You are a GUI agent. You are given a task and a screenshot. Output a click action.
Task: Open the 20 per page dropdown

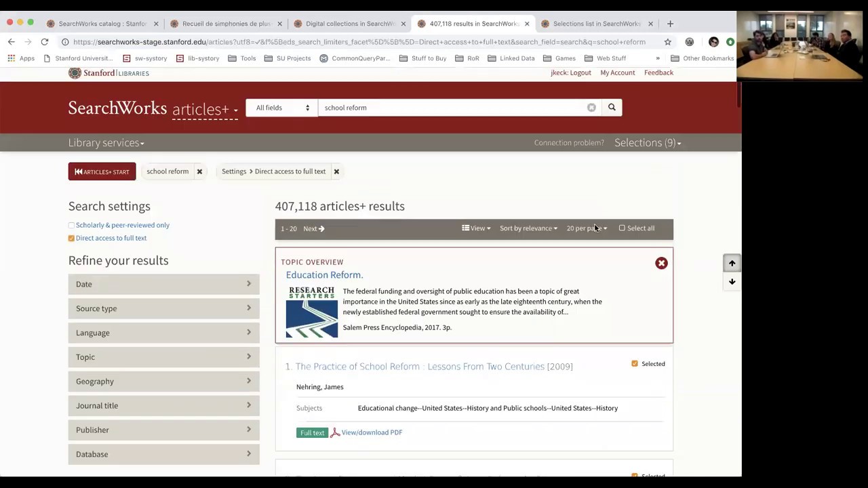[587, 228]
